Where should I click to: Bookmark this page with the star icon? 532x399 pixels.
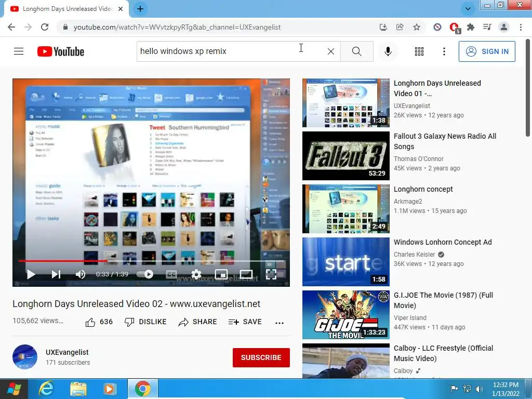point(417,27)
